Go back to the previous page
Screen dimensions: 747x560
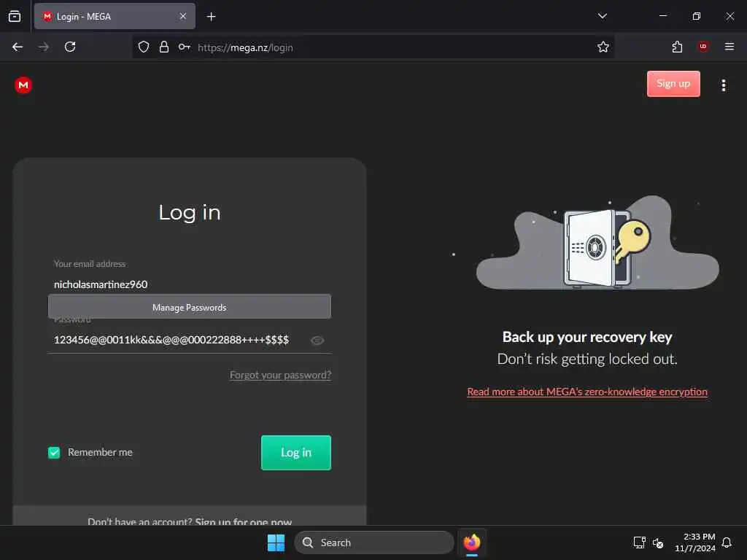18,47
